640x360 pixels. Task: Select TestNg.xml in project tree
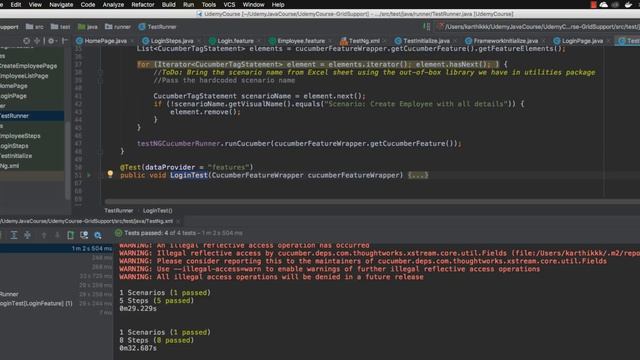(9, 166)
